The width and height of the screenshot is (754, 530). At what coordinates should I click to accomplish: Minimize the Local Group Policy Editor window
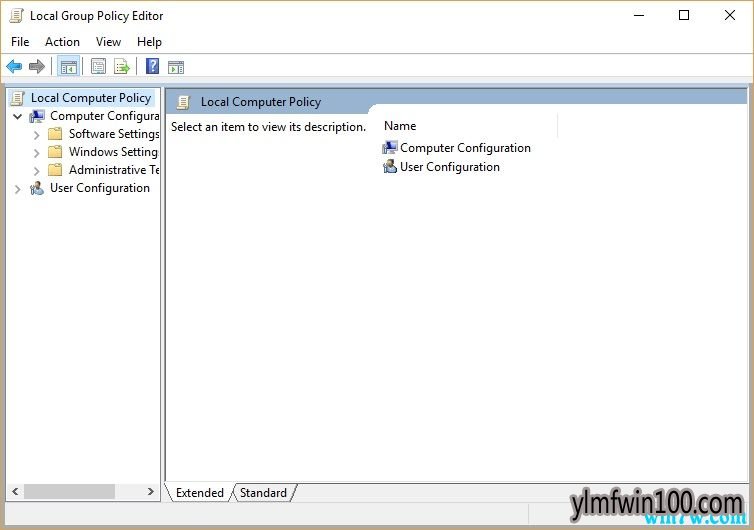coord(639,15)
